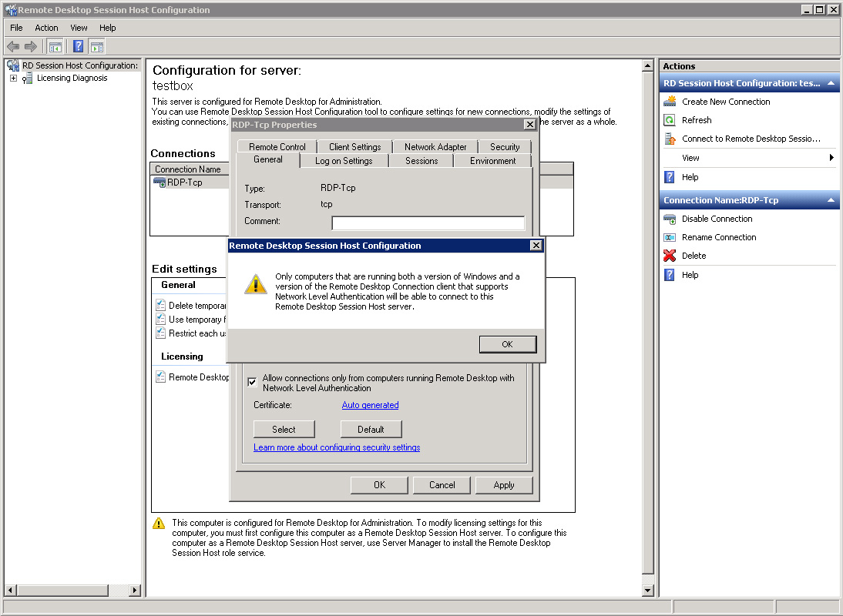
Task: Click the Help icon under the Delete action
Action: pyautogui.click(x=670, y=275)
